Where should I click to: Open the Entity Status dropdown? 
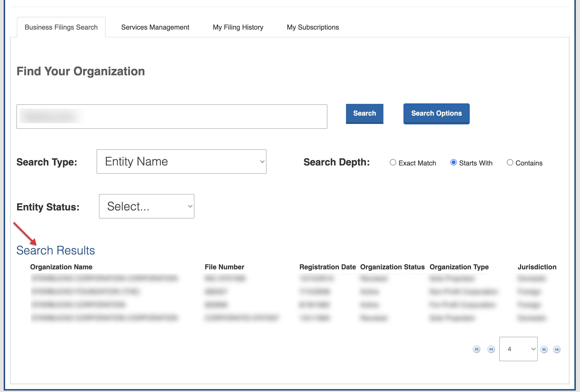point(146,206)
